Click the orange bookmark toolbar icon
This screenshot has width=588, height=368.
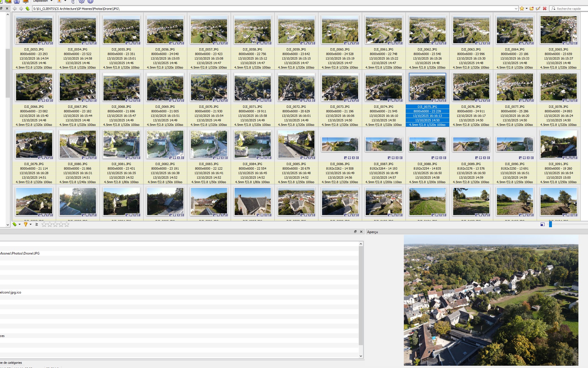pos(60,1)
